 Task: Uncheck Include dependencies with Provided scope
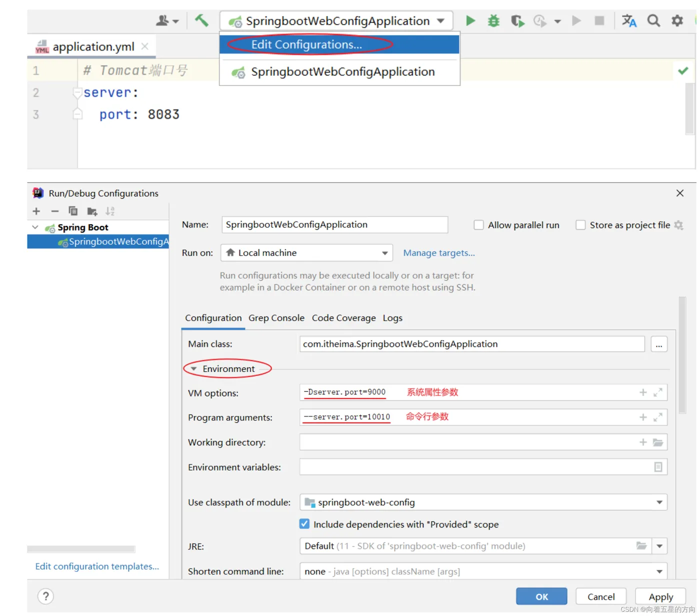click(x=304, y=524)
